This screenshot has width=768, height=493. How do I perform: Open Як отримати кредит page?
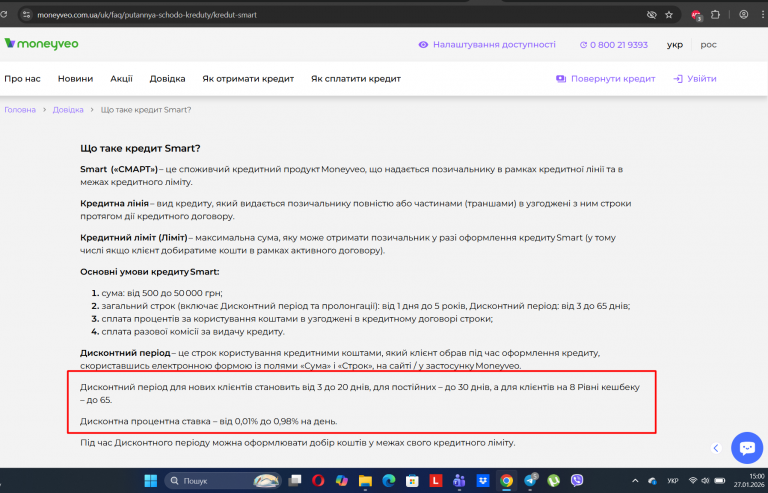(x=248, y=78)
